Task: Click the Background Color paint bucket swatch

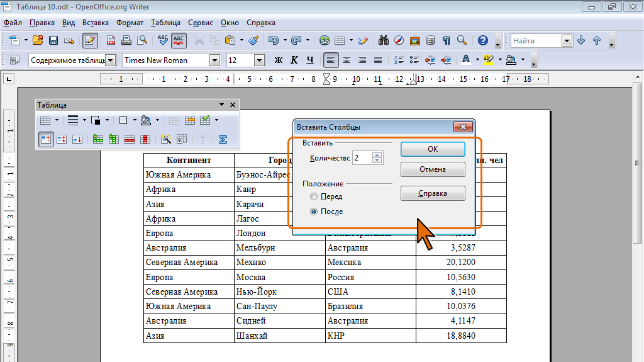Action: (511, 60)
